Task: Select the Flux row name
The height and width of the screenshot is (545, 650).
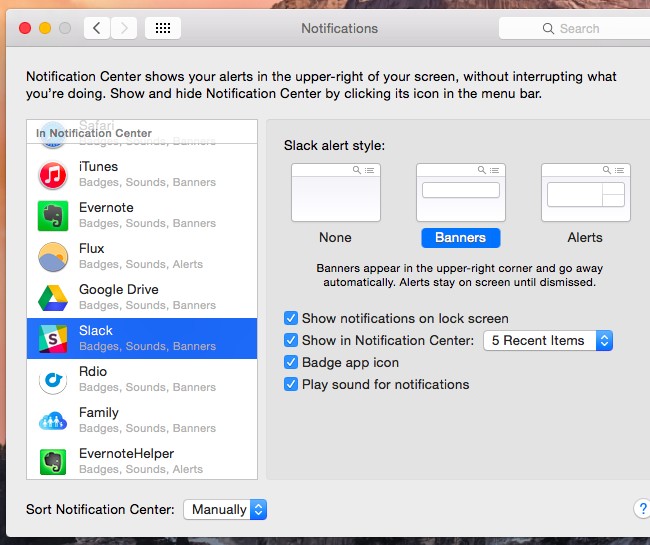Action: pos(92,249)
